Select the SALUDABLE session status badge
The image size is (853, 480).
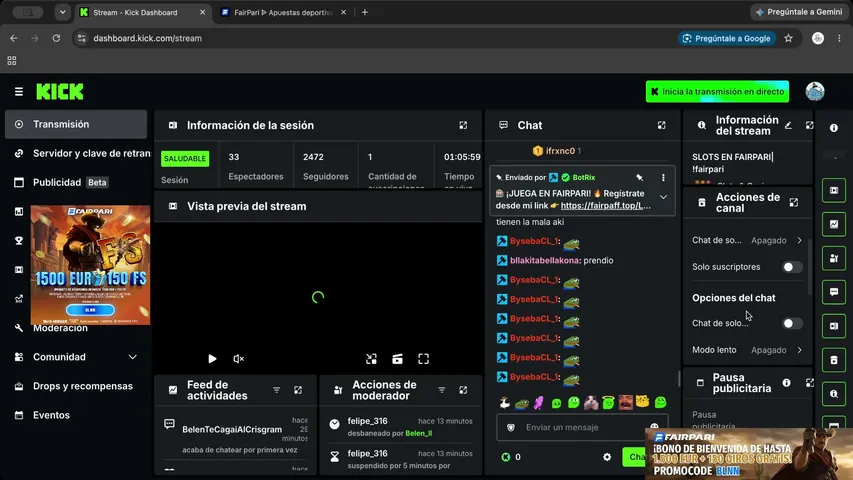tap(185, 158)
